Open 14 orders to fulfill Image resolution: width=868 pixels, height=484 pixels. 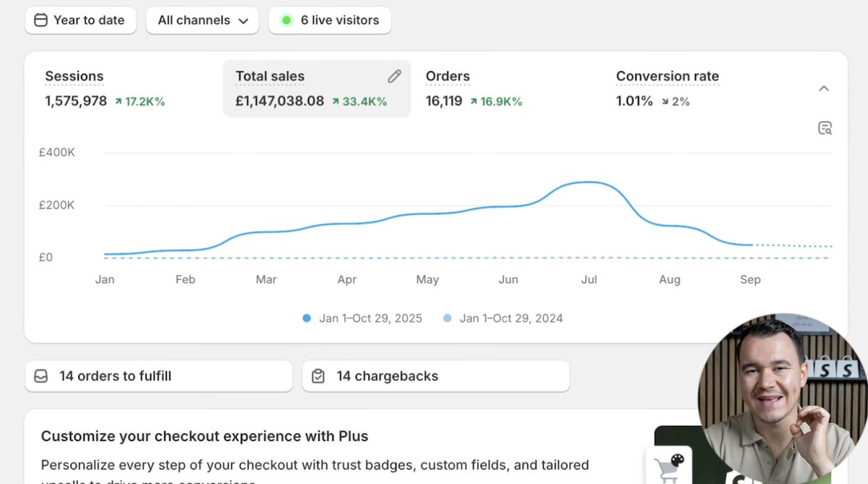pos(158,376)
